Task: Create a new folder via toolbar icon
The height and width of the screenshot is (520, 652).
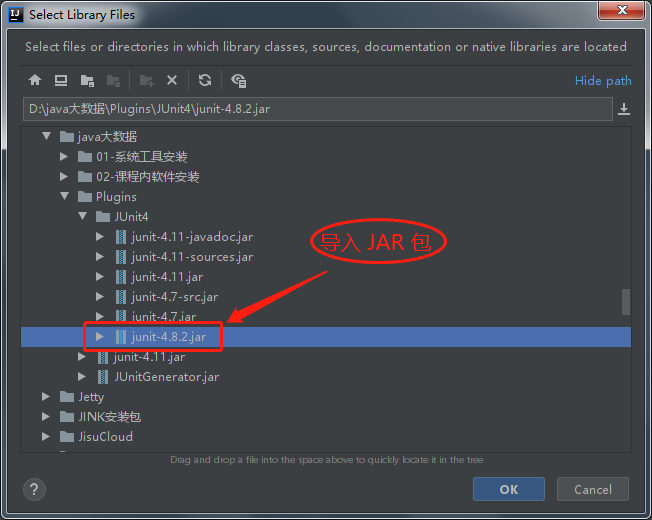Action: tap(146, 80)
